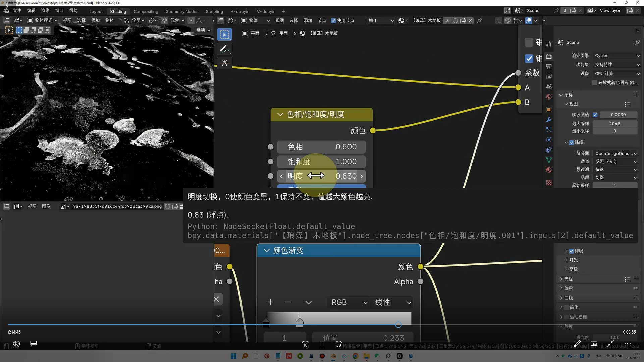Uncheck the Denoise checkbox under viewport sampling
Viewport: 644px width, 362px height.
pos(572,142)
